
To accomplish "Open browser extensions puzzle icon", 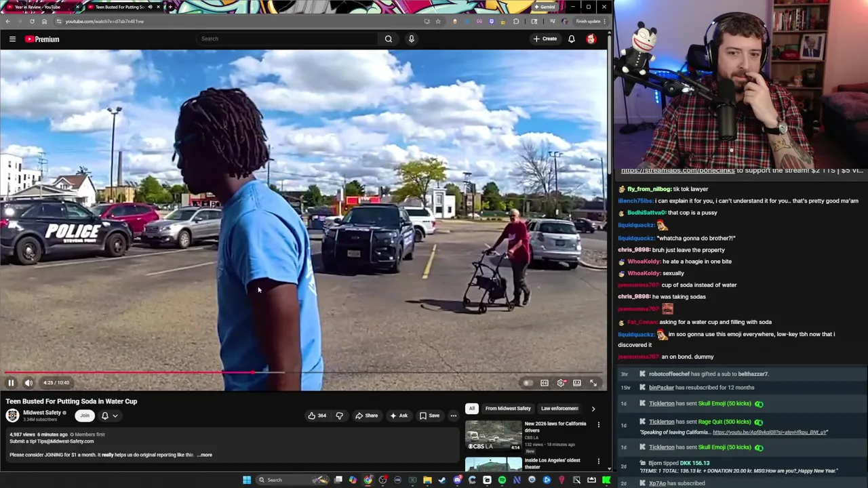I will pos(516,21).
